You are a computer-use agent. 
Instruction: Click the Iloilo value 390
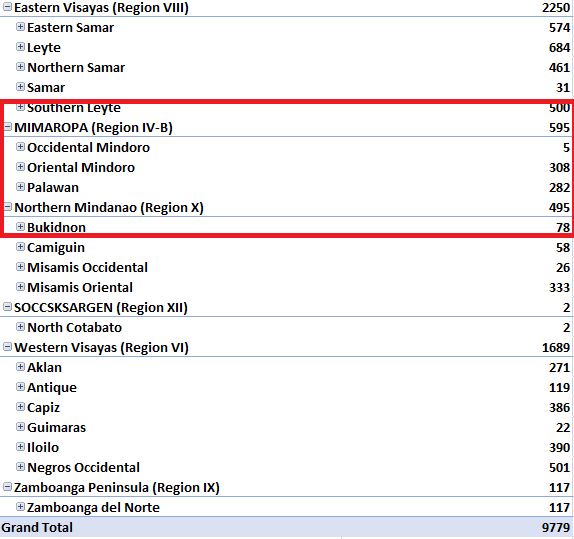point(559,447)
